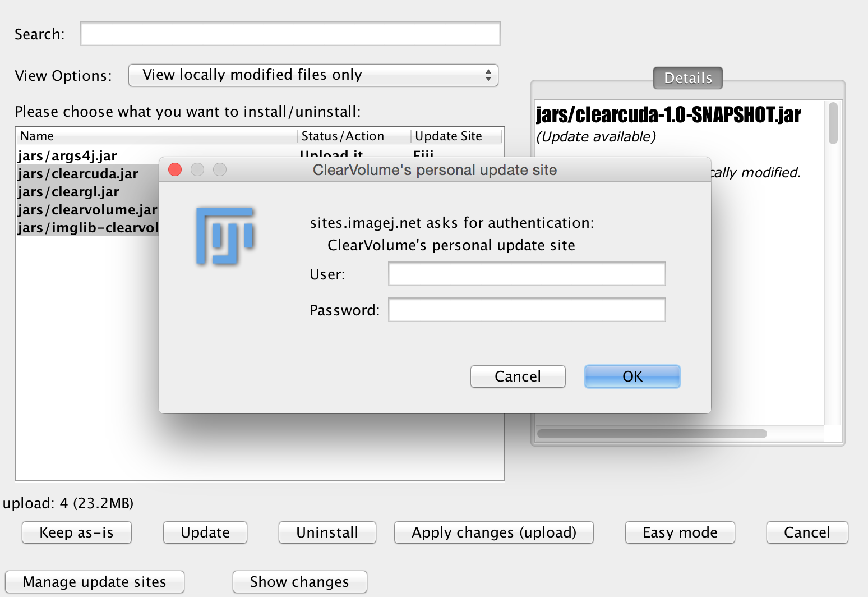Click Apply changes (upload) button
868x597 pixels.
pos(493,532)
